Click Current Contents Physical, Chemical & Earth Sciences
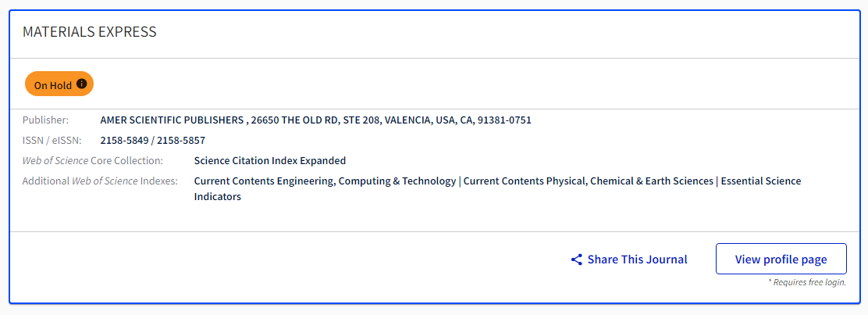The width and height of the screenshot is (868, 315). (589, 181)
